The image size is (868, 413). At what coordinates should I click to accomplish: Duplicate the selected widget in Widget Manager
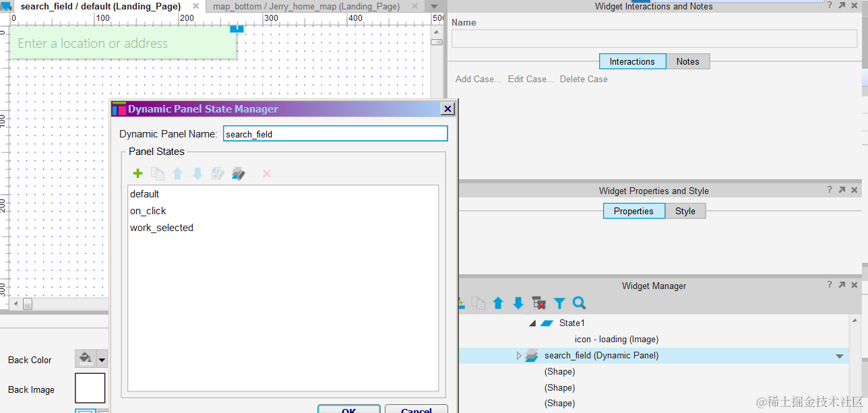tap(478, 303)
